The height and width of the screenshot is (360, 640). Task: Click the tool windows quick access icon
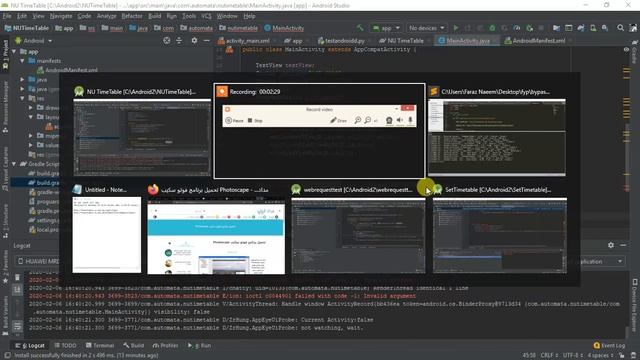click(x=7, y=356)
